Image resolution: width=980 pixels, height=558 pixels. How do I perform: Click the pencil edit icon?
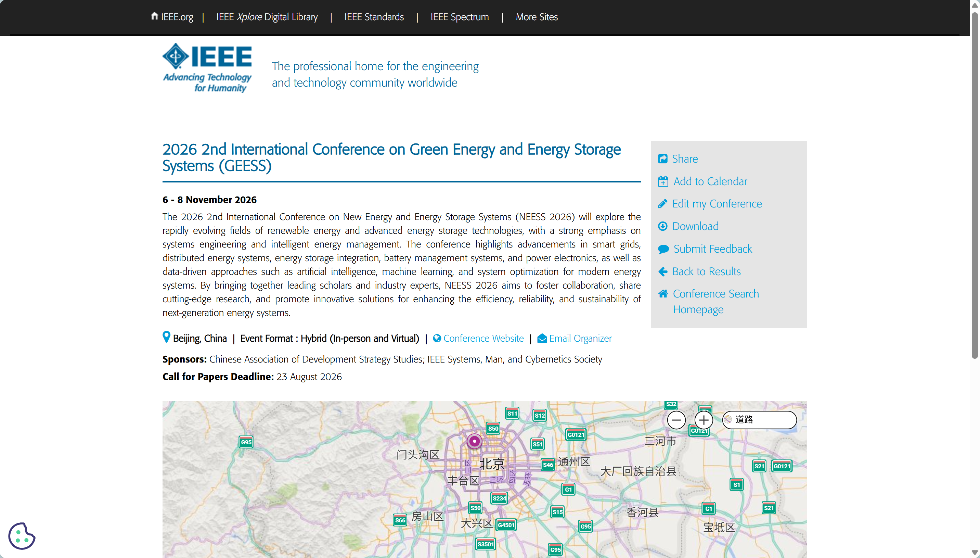662,203
